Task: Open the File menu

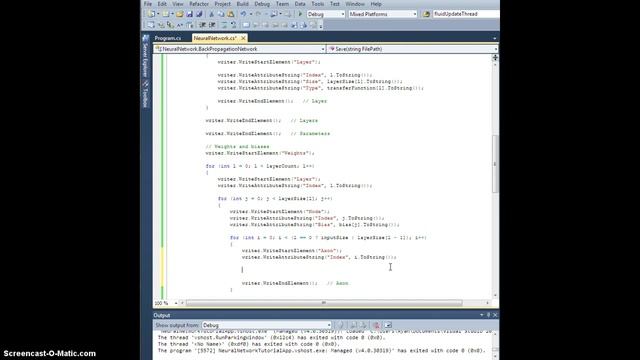Action: pyautogui.click(x=148, y=4)
